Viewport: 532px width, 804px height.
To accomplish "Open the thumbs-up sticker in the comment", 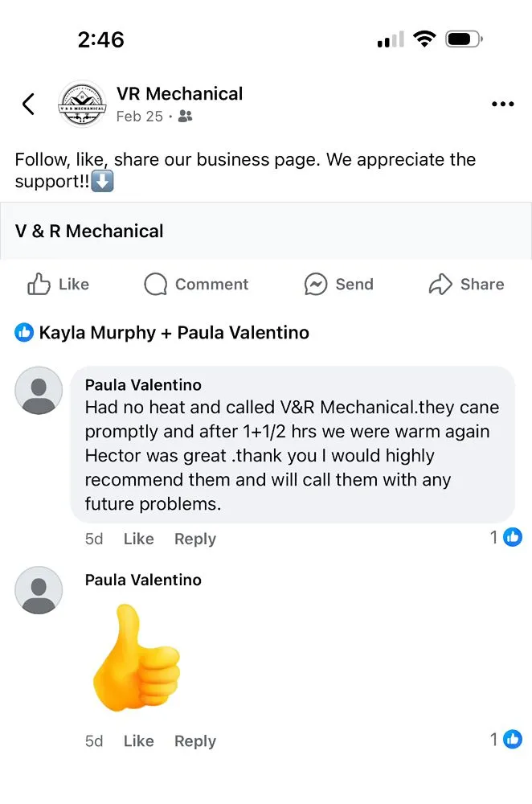I will (x=137, y=657).
